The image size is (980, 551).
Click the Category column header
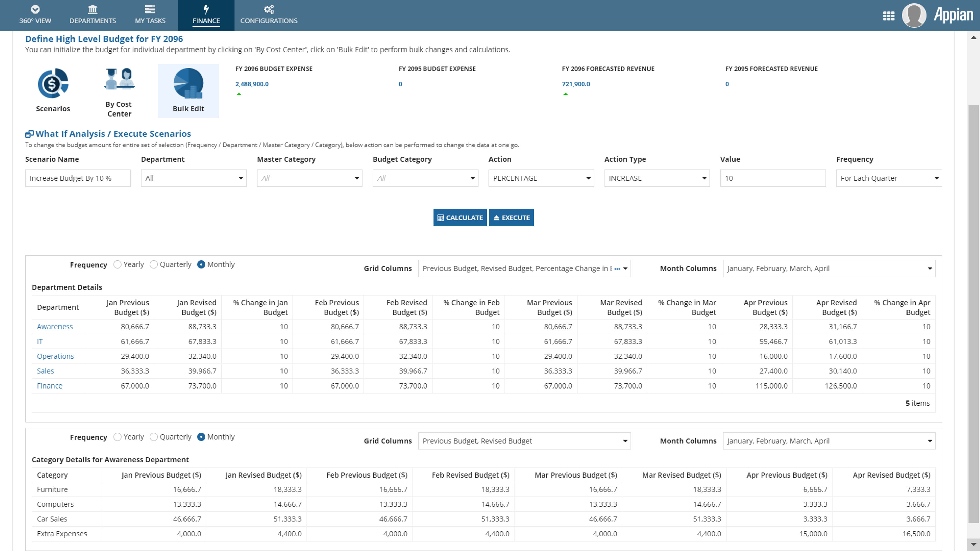[52, 475]
